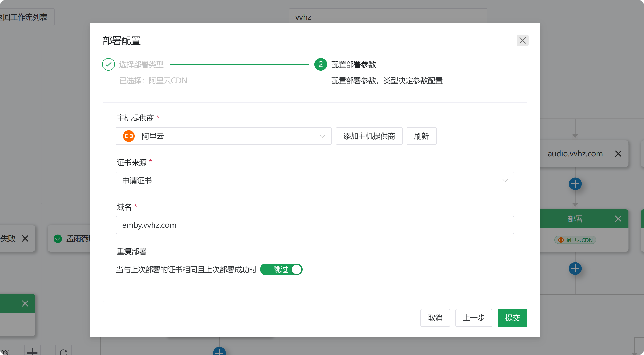
Task: Select step 2 配置部署参数
Action: point(353,64)
